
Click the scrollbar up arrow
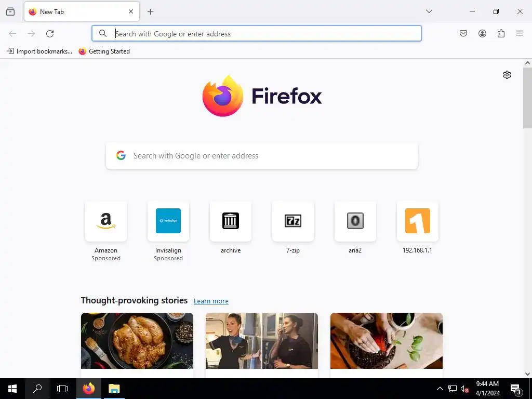[527, 63]
